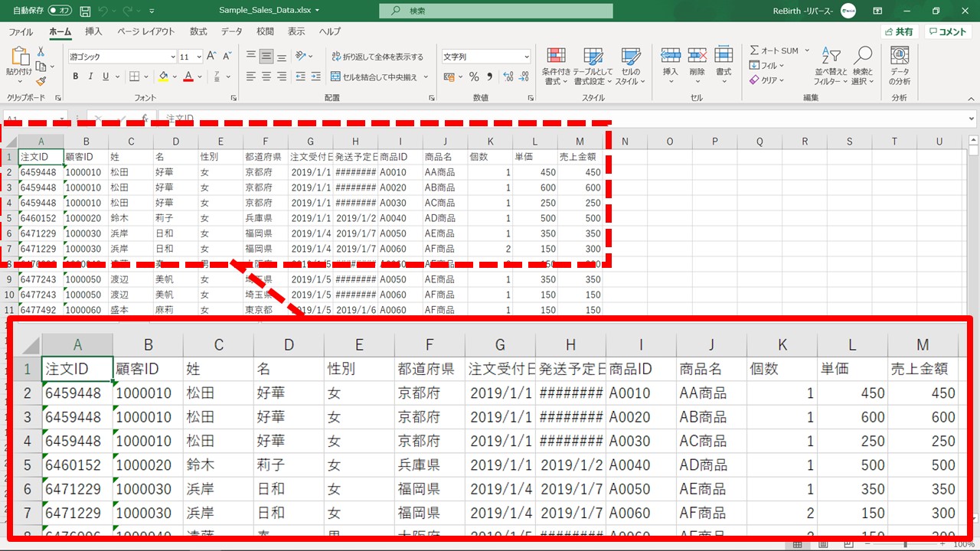Toggle Bold formatting
The height and width of the screenshot is (551, 980).
(x=76, y=77)
